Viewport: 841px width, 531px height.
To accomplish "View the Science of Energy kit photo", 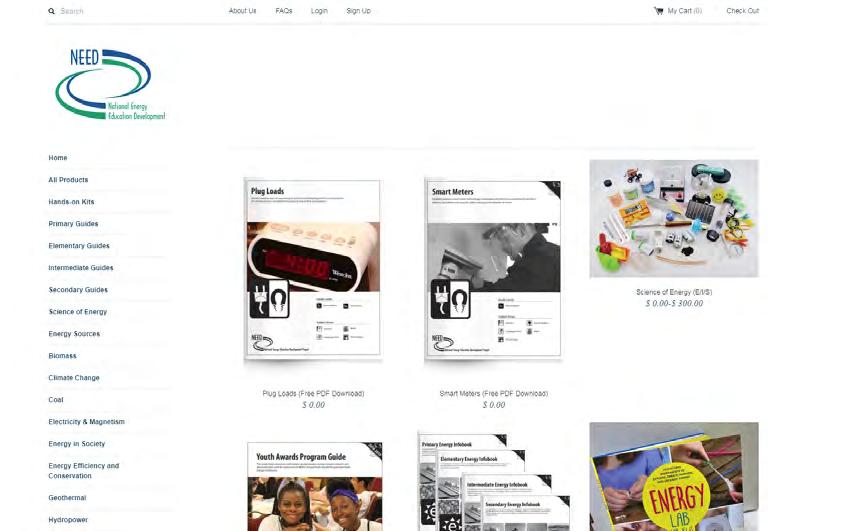I will pos(674,218).
